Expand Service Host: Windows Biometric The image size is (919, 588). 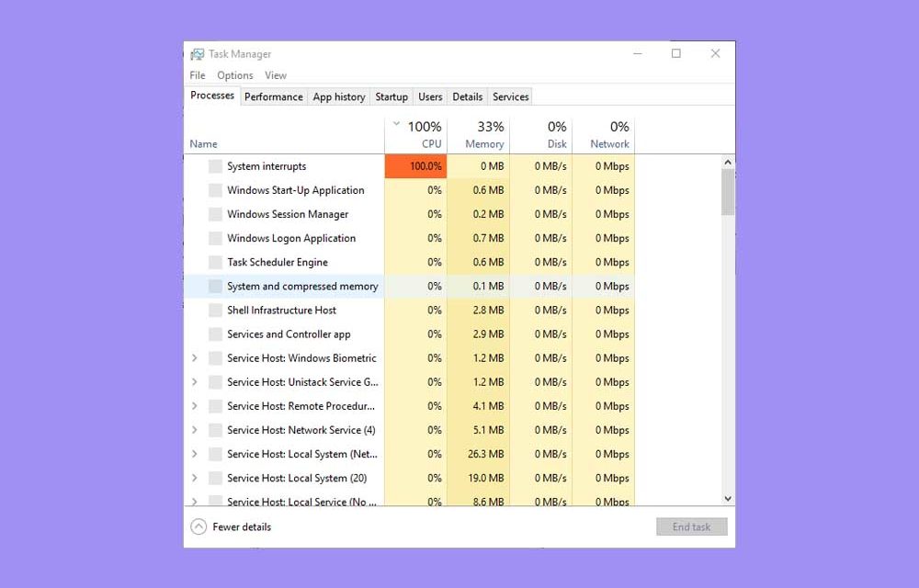coord(195,357)
